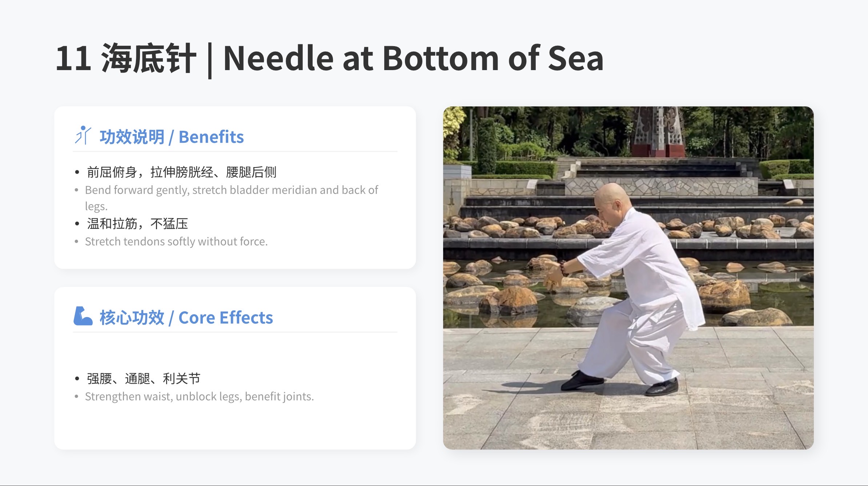Click the flexed arm icon beside Core Effects
This screenshot has height=486, width=868.
[x=83, y=316]
